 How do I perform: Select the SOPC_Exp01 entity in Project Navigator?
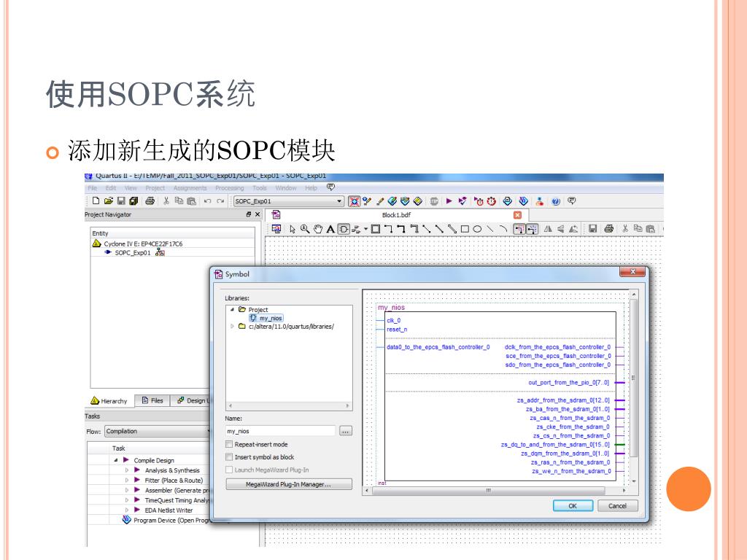(x=133, y=253)
